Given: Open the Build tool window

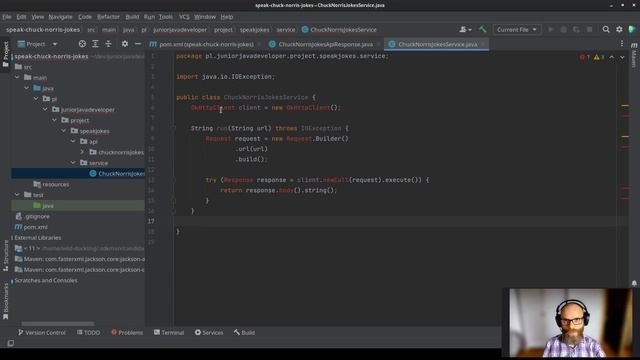Looking at the screenshot, I should coord(244,333).
